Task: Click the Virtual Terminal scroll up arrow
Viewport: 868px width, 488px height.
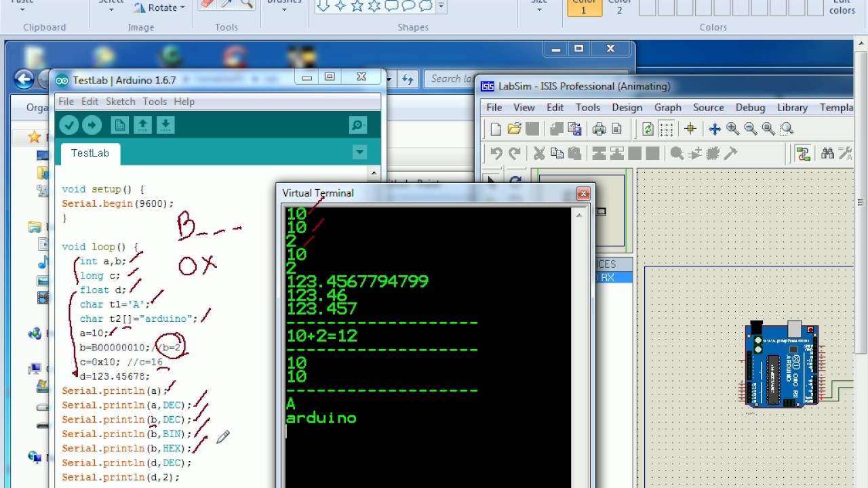Action: click(x=578, y=215)
